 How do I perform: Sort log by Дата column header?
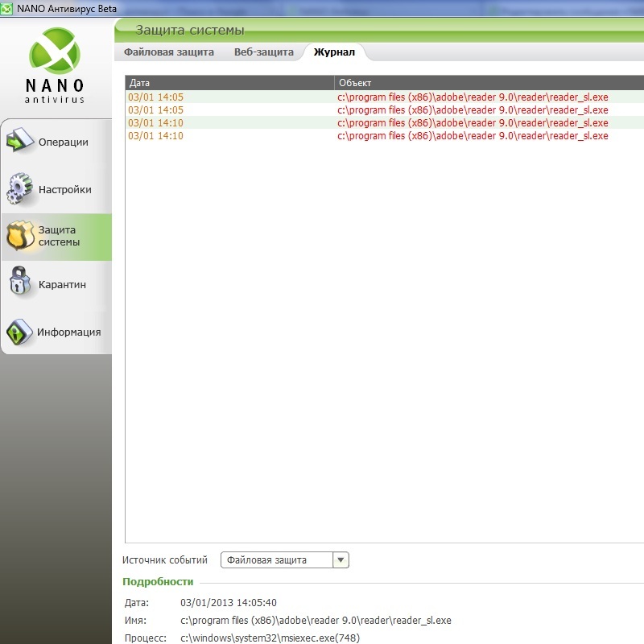[x=229, y=83]
